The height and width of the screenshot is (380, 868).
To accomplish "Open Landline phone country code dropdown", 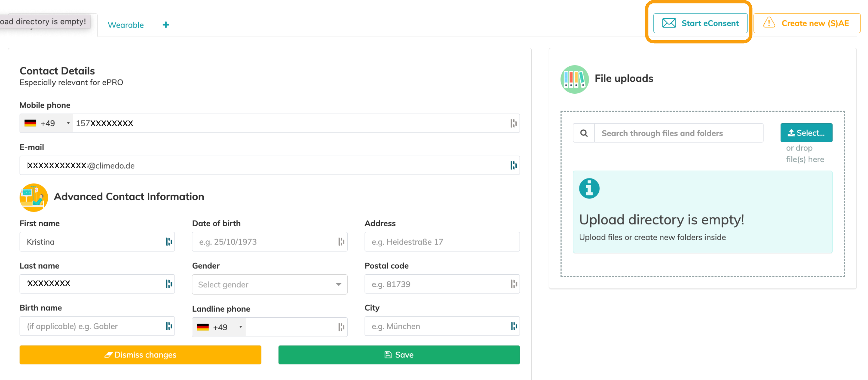I will click(x=219, y=327).
